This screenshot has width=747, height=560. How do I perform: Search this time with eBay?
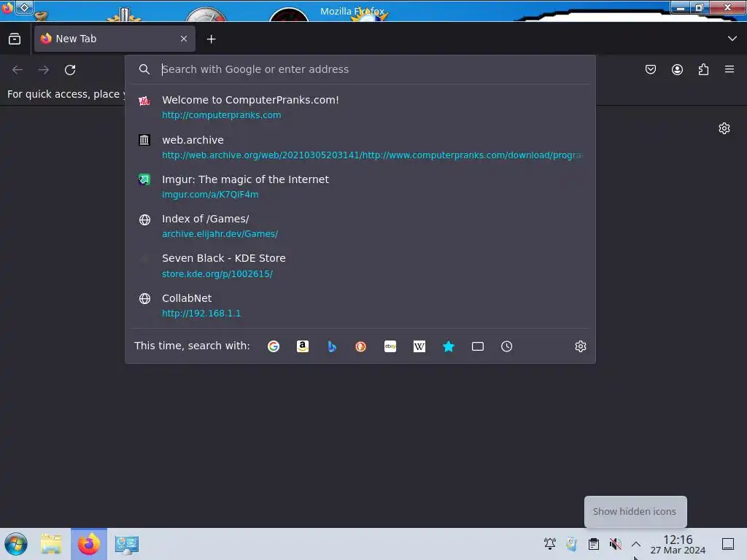coord(390,346)
